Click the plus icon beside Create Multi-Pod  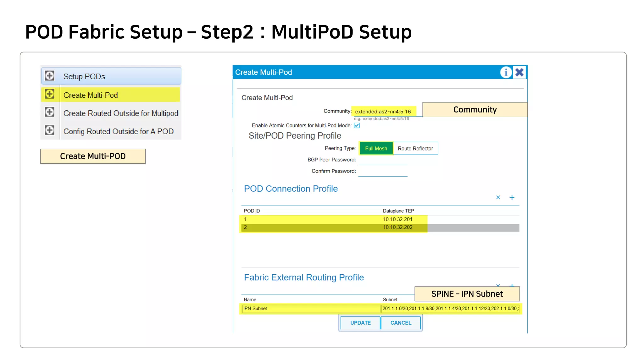[49, 94]
